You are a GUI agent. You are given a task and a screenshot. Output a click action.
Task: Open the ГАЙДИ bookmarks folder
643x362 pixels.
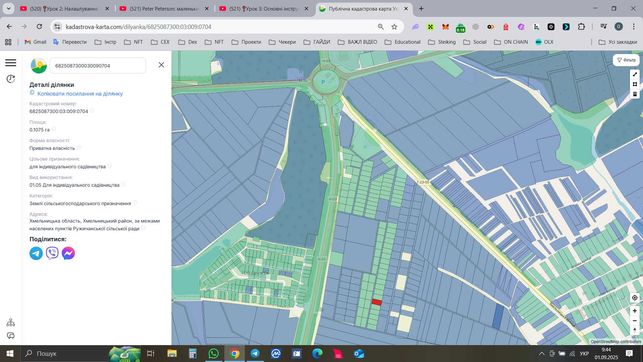pyautogui.click(x=317, y=42)
